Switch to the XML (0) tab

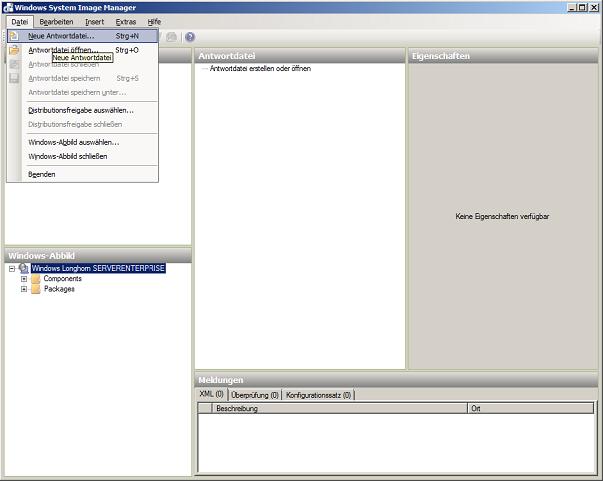[212, 394]
